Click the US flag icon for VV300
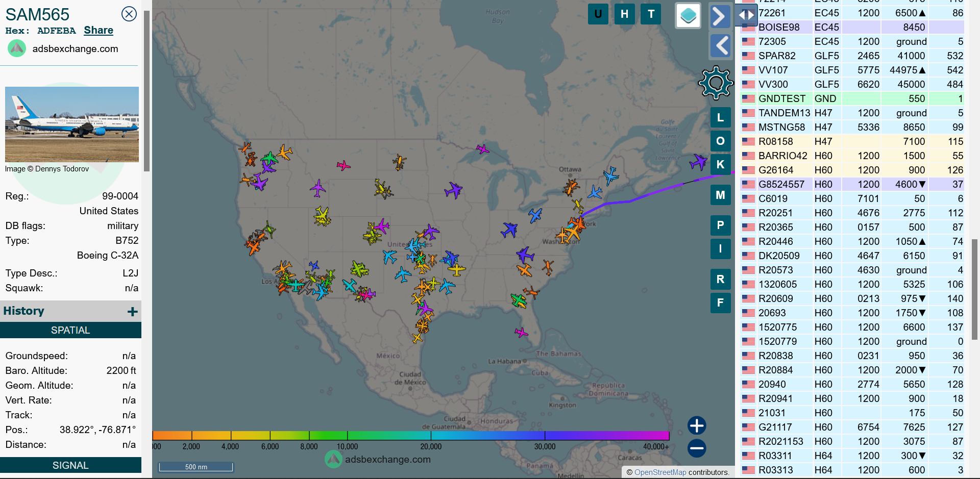Image resolution: width=980 pixels, height=479 pixels. point(748,84)
